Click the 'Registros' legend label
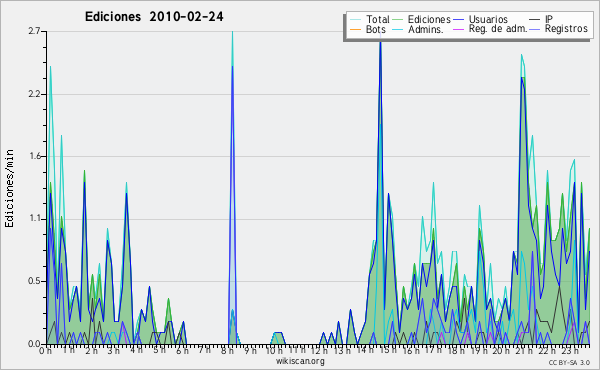 (566, 29)
